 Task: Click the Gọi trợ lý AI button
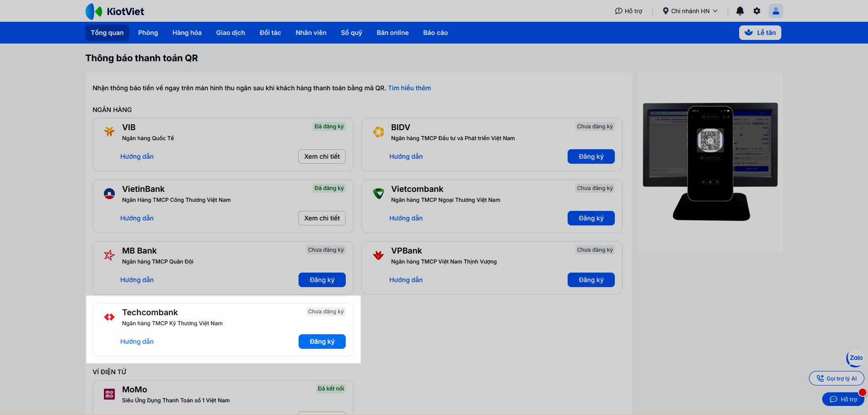pos(837,378)
